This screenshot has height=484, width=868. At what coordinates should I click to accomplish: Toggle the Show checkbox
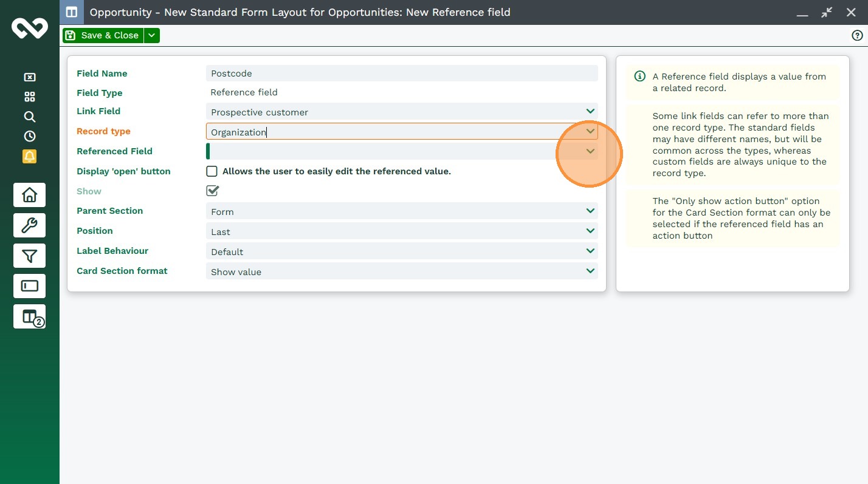(212, 191)
